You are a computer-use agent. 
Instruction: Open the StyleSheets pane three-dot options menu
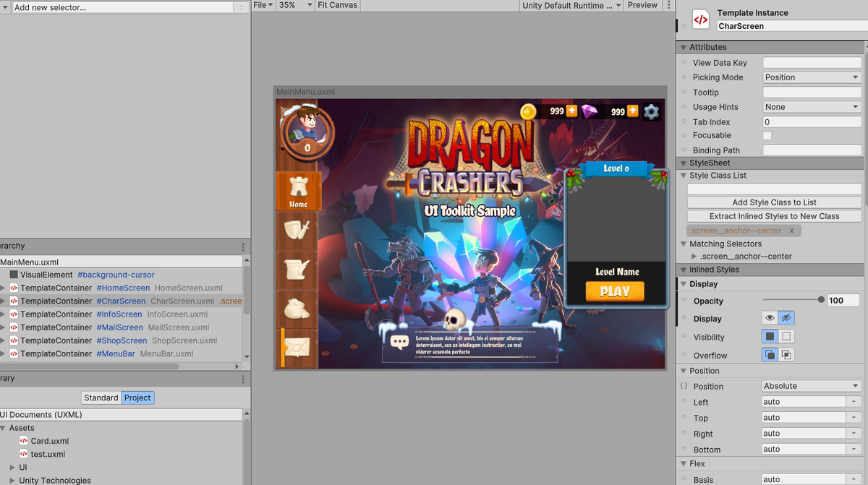pyautogui.click(x=242, y=7)
